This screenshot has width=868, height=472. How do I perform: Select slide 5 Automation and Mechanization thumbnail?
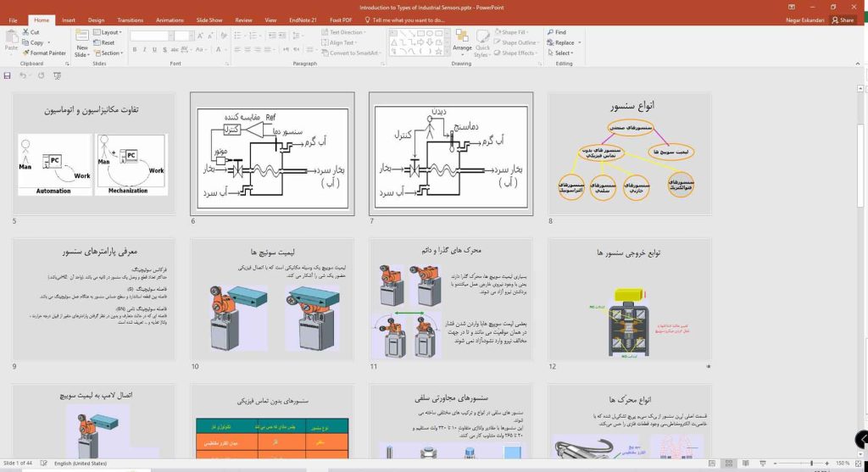(x=93, y=154)
